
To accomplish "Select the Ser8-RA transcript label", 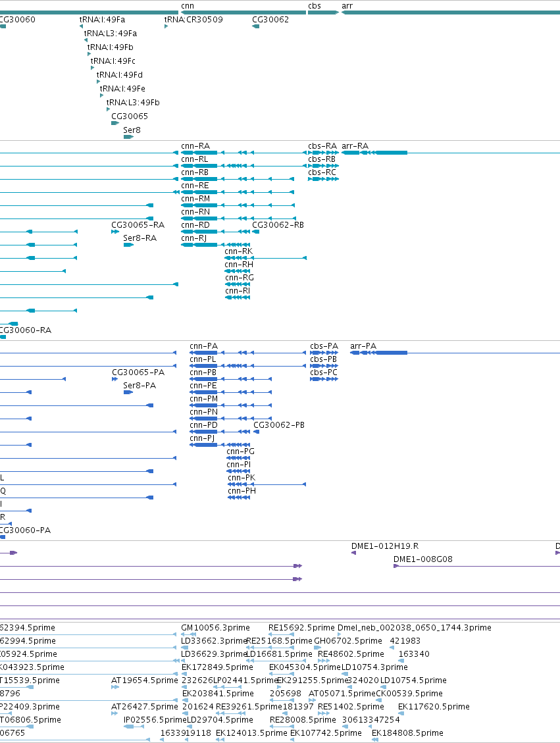I will (140, 238).
